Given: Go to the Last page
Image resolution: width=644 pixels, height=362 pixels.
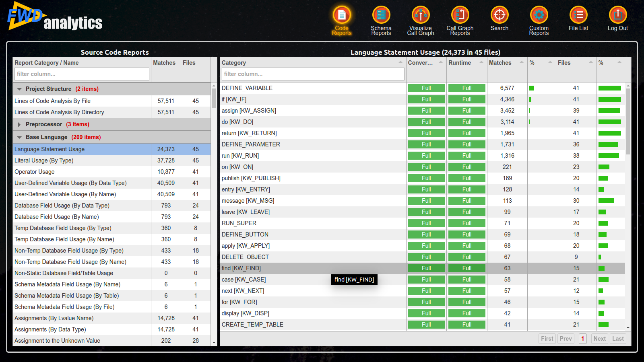Looking at the screenshot, I should [x=618, y=339].
